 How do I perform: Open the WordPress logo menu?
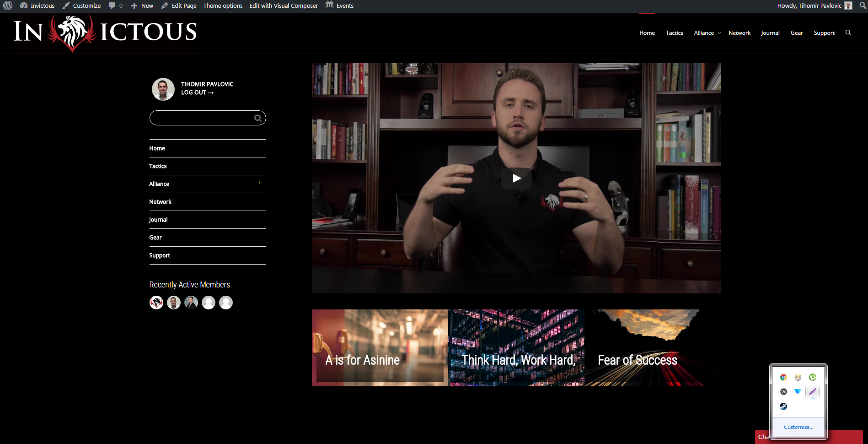pos(8,5)
